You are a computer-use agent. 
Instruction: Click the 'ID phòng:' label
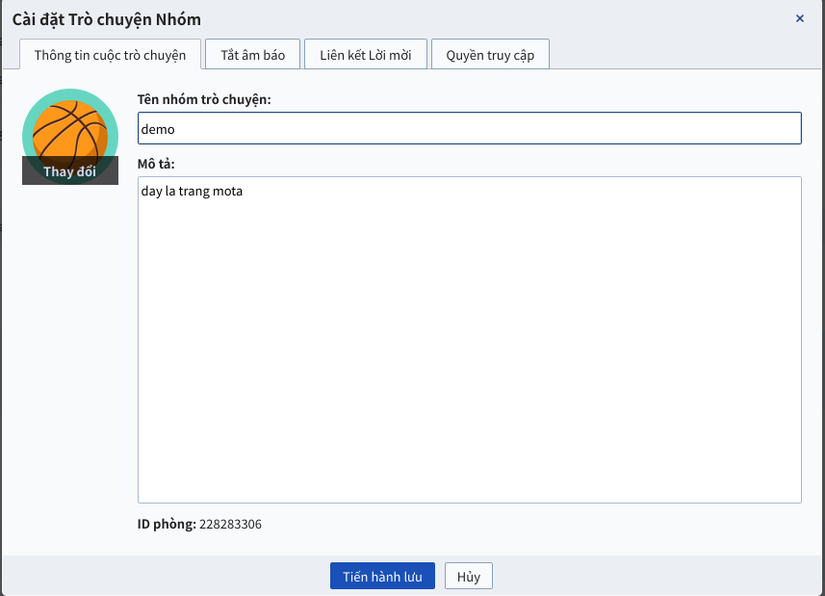tap(166, 524)
